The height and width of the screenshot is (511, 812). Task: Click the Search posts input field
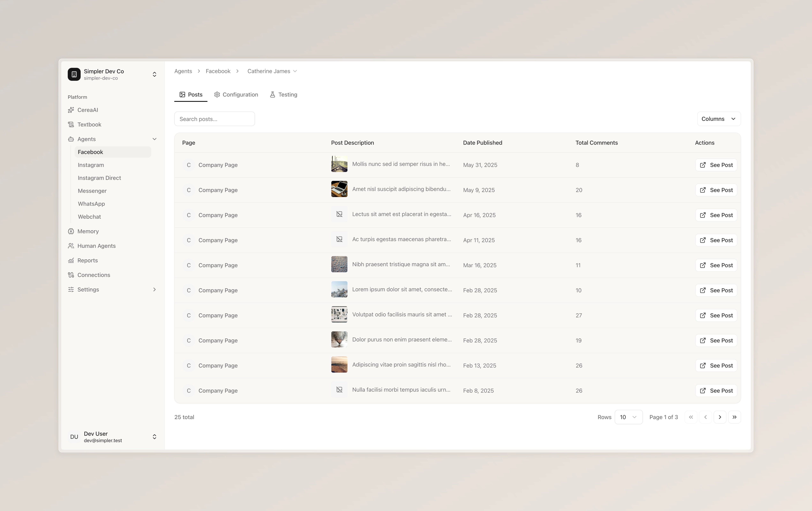coord(214,119)
